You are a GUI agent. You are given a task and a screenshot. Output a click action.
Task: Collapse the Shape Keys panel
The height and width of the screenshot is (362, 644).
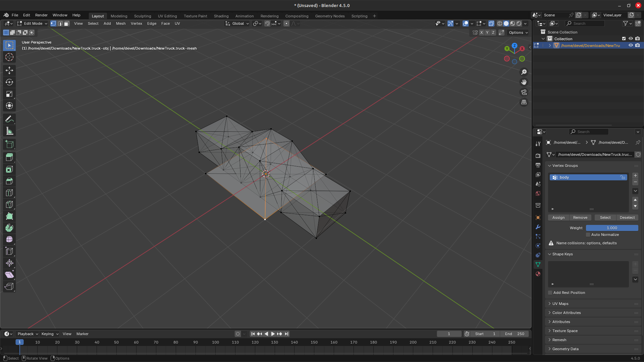point(550,254)
